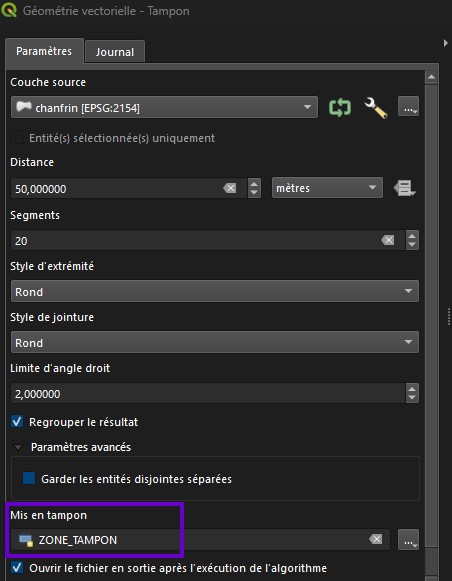Image resolution: width=452 pixels, height=581 pixels.
Task: Clear the Distance value with the clear icon
Action: [230, 188]
